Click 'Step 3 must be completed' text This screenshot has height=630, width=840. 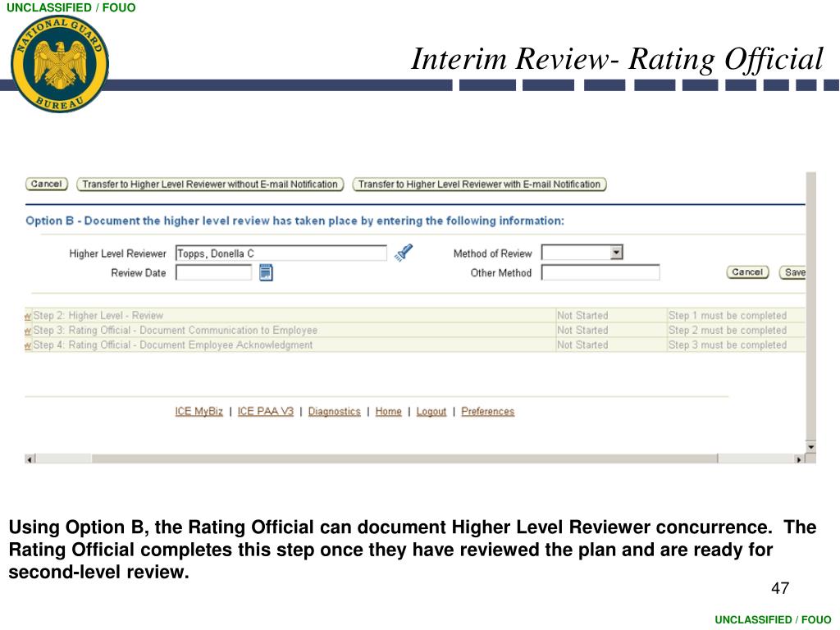click(727, 345)
